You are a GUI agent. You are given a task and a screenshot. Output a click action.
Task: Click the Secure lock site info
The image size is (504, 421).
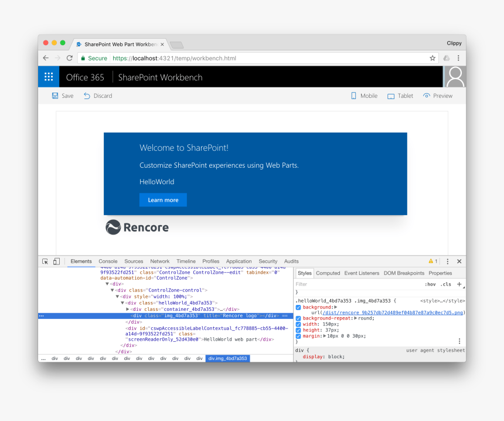pyautogui.click(x=94, y=58)
